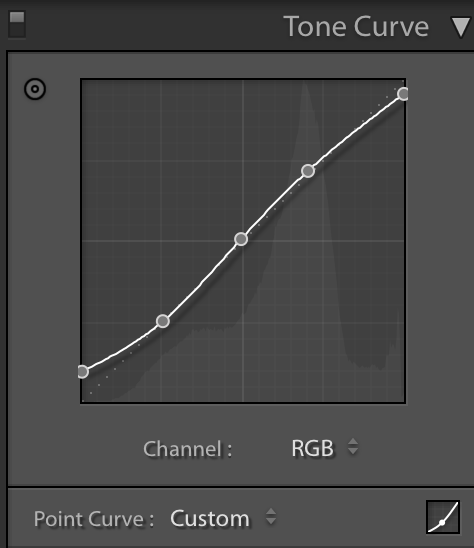474x548 pixels.
Task: Click the RGB text value
Action: coord(313,448)
